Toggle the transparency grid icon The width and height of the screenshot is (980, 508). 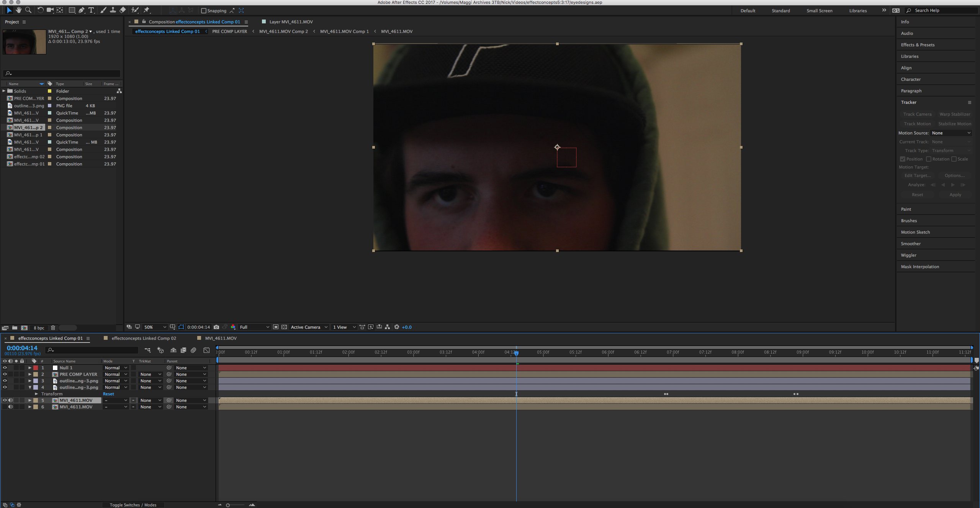pos(284,327)
